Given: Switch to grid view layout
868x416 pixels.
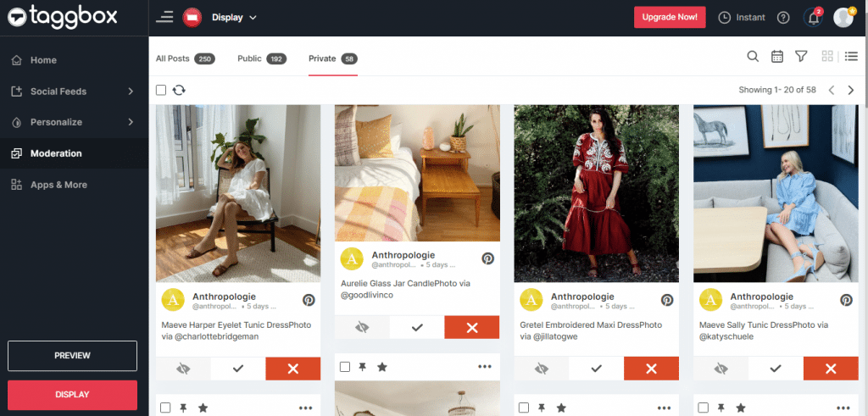Looking at the screenshot, I should (827, 57).
